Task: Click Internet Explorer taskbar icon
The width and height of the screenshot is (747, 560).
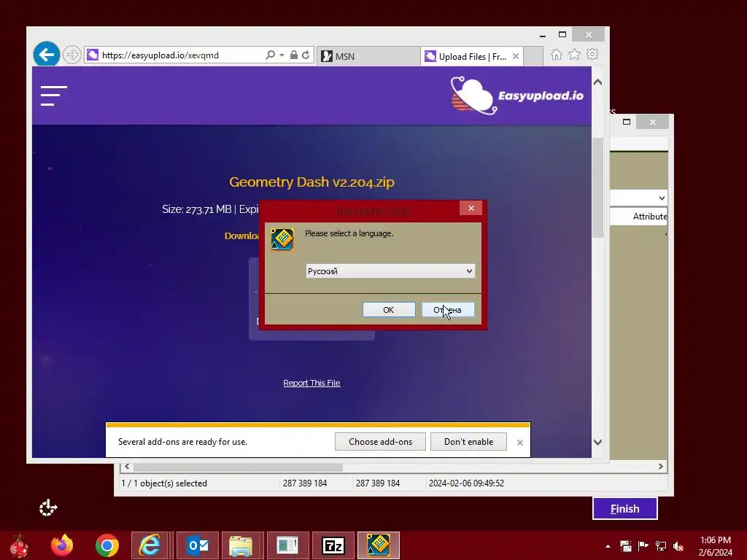Action: [150, 545]
